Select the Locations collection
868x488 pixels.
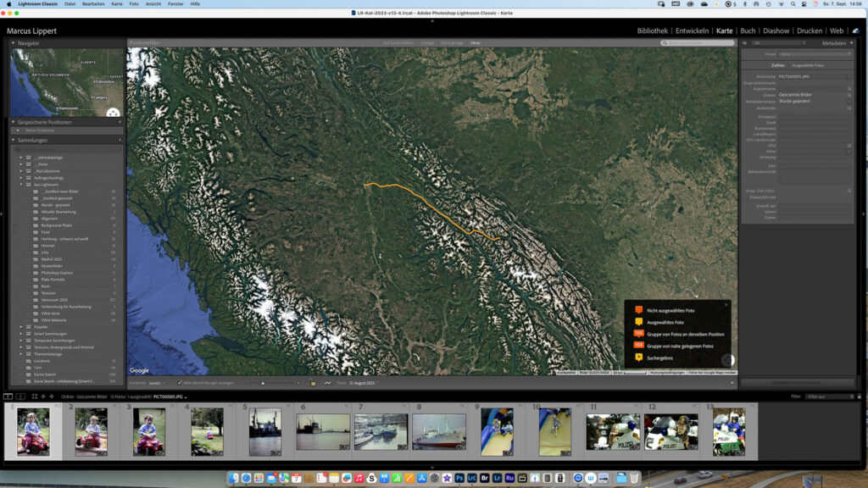click(x=42, y=361)
